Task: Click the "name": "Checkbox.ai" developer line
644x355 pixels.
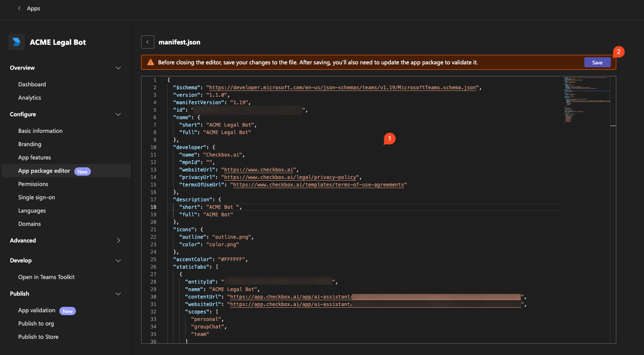Action: (212, 155)
